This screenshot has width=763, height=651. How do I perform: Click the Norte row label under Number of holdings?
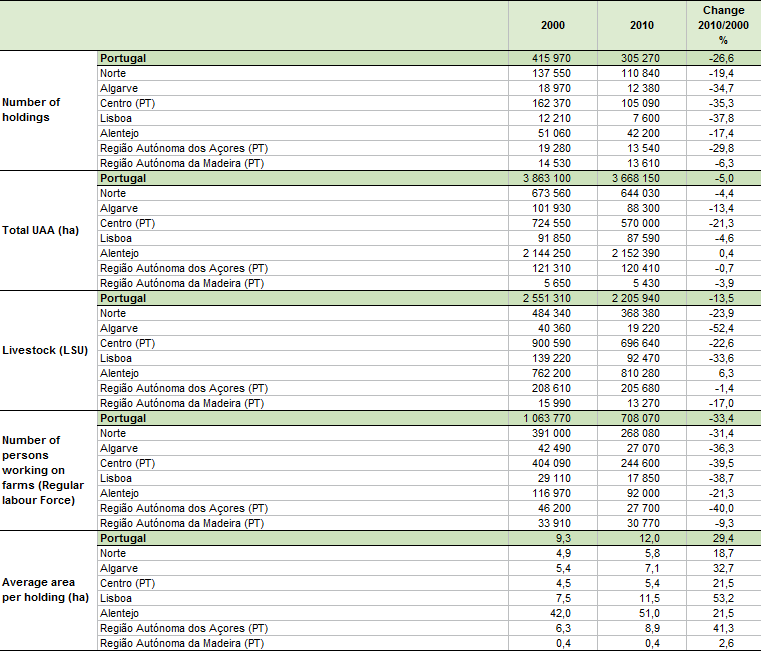coord(113,73)
